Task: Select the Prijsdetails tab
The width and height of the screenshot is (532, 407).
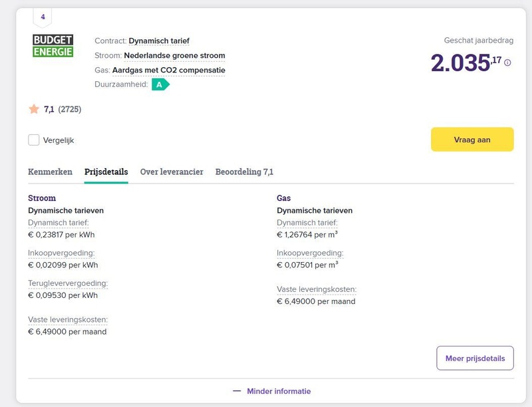Action: click(x=106, y=172)
